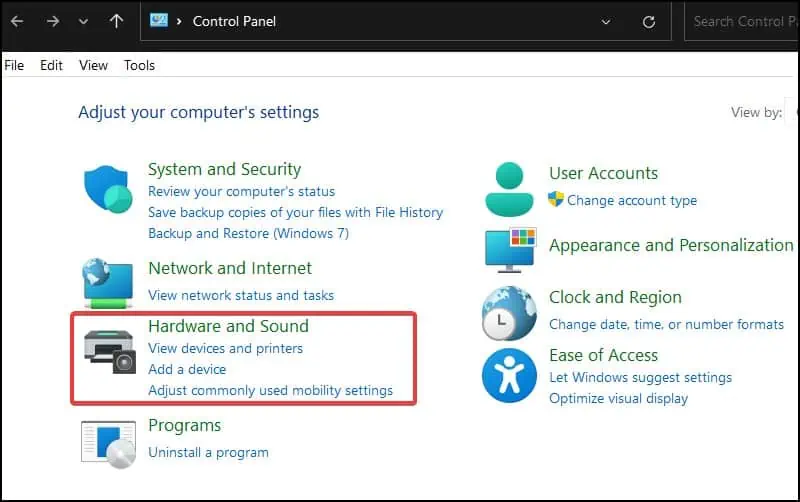Click the Ease of Access icon
Viewport: 800px width, 502px height.
509,375
